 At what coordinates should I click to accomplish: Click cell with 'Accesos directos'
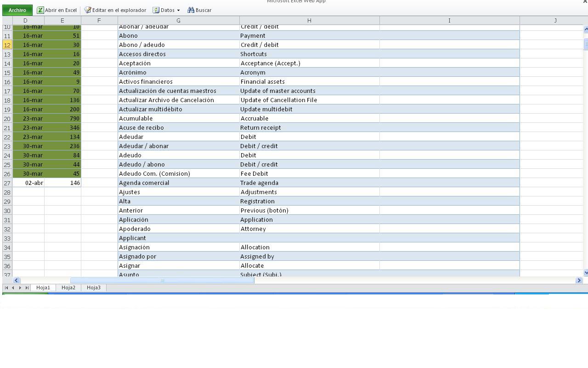(179, 54)
